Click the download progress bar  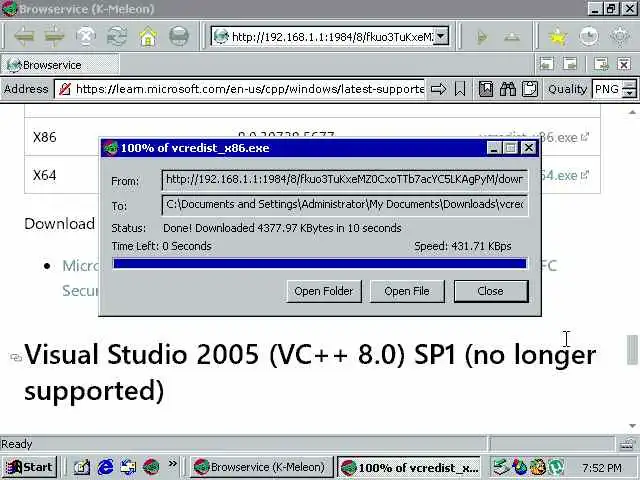[320, 264]
